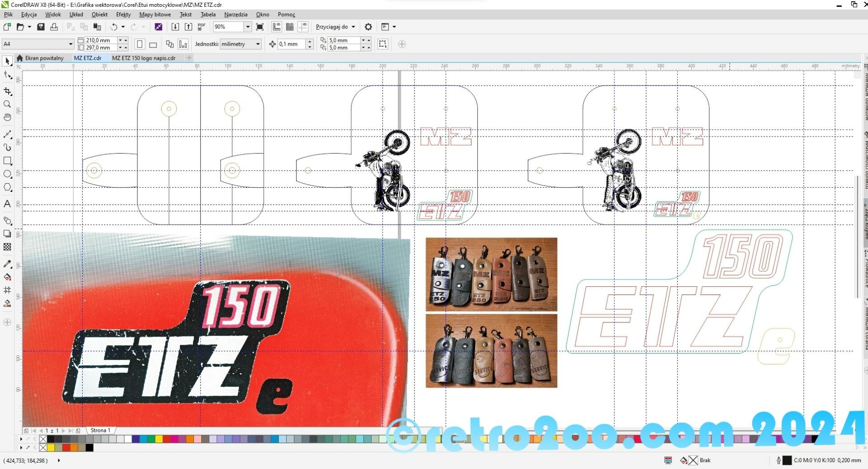
Task: Open the Efekty menu
Action: tap(123, 14)
